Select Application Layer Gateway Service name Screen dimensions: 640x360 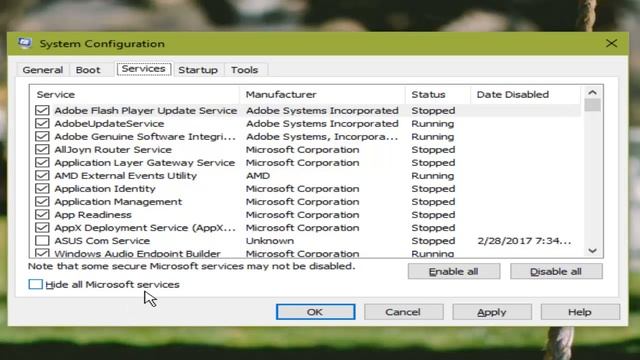144,163
